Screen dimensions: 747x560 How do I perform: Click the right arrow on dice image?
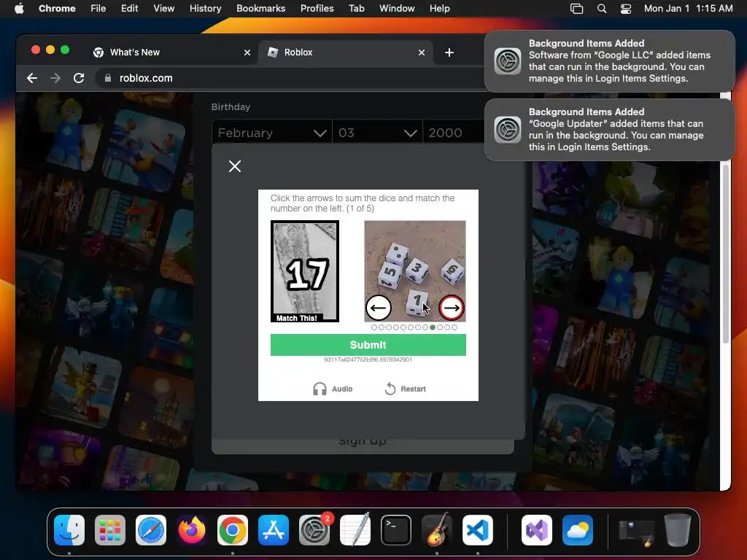pyautogui.click(x=451, y=308)
